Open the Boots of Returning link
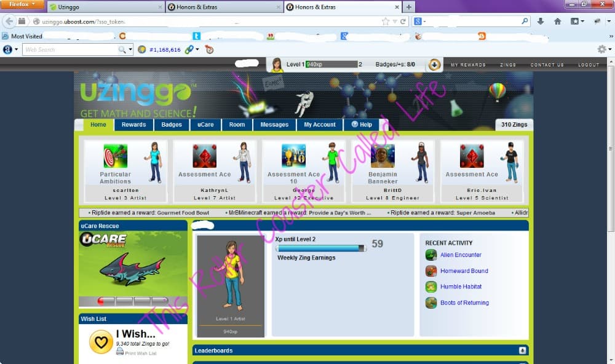This screenshot has height=364, width=615. (464, 303)
